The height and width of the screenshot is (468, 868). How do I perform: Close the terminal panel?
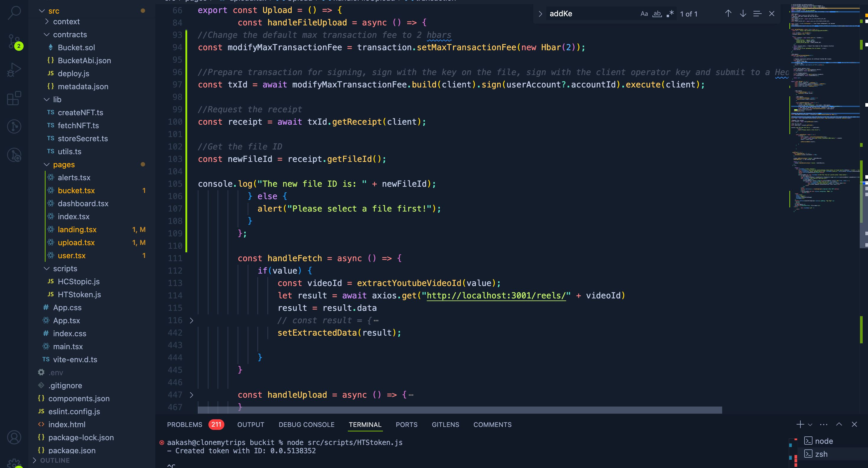[854, 424]
